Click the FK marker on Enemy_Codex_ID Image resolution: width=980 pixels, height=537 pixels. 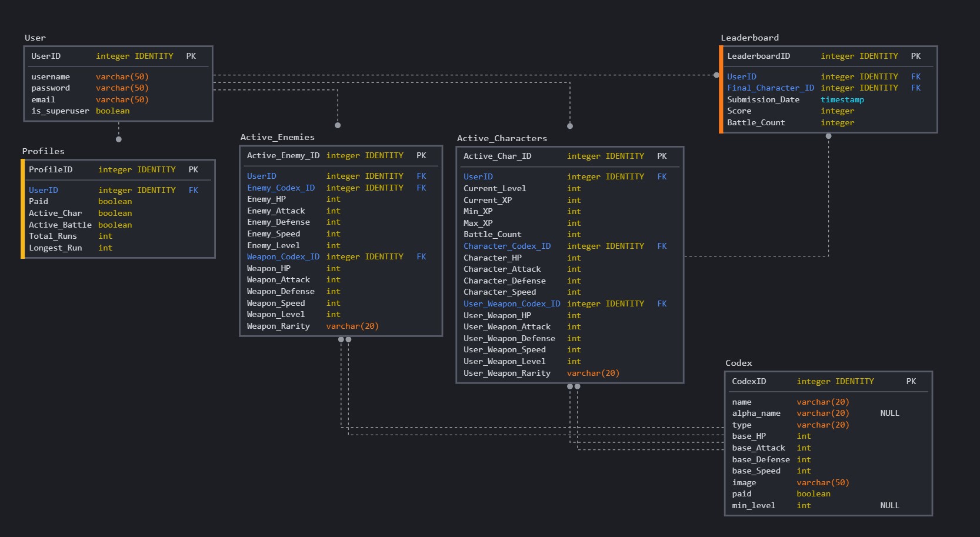(422, 188)
